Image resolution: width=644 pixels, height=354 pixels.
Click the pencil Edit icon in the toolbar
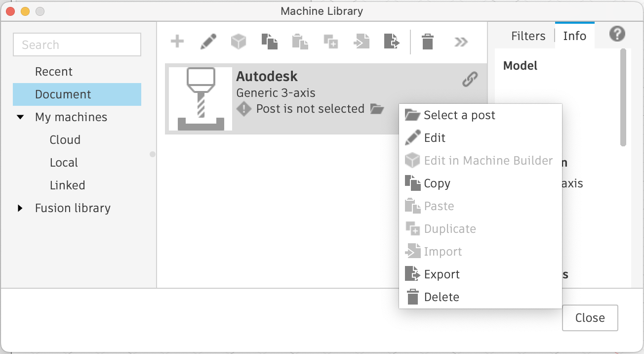208,42
